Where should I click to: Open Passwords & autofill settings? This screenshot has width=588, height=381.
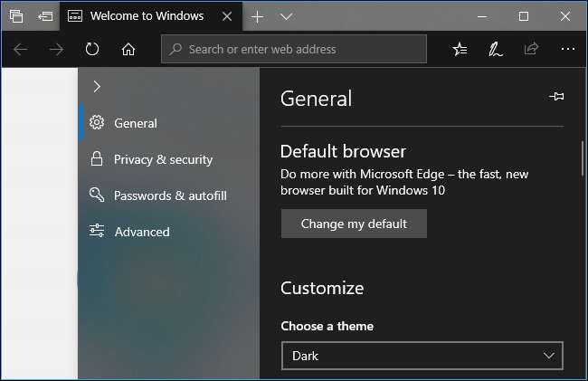pos(170,195)
